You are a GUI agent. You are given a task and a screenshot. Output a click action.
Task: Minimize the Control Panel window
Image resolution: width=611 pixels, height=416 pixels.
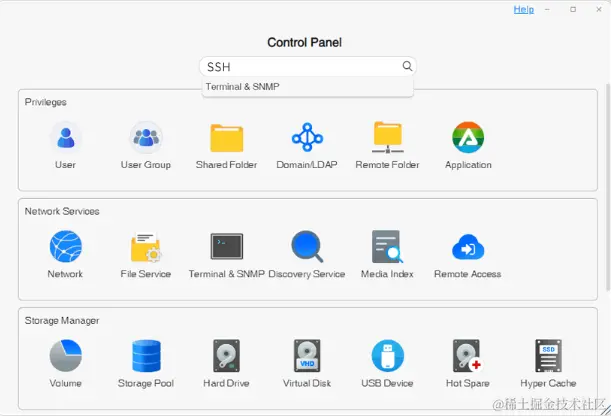tap(547, 9)
